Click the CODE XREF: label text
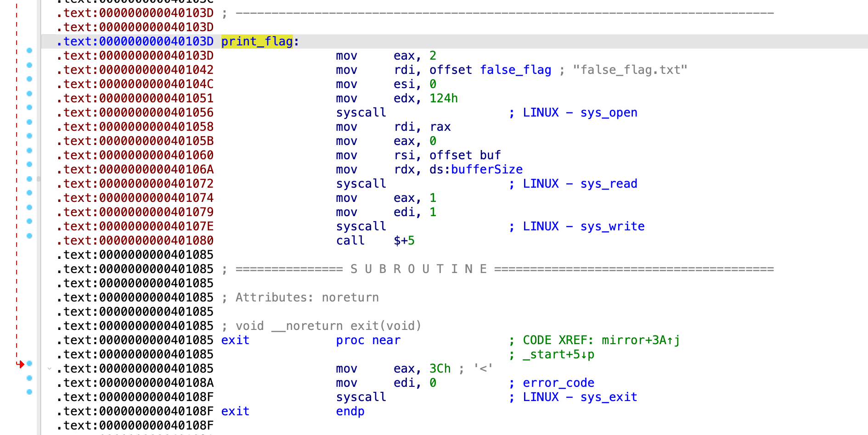868x435 pixels. 558,340
